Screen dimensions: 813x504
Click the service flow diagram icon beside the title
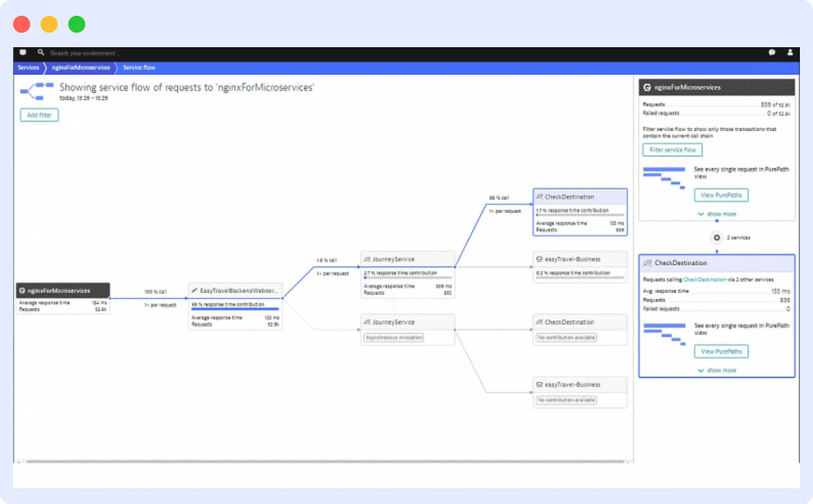click(x=37, y=91)
